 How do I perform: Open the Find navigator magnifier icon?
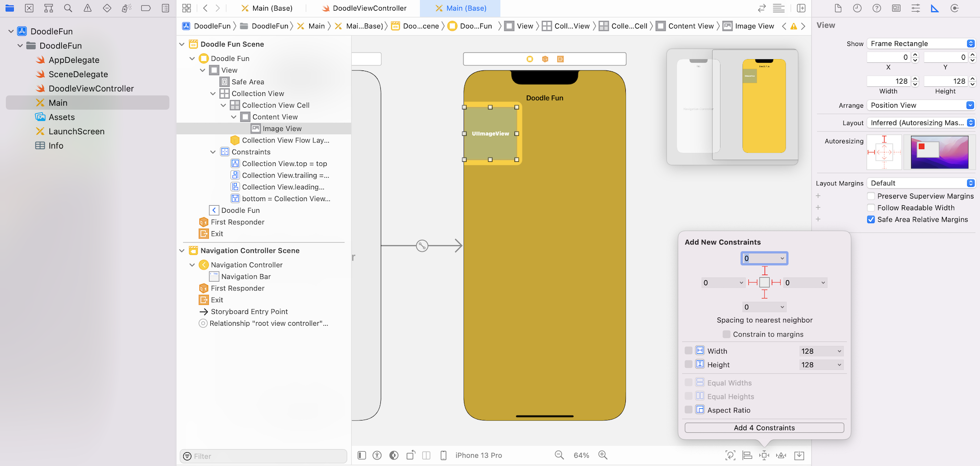(68, 8)
